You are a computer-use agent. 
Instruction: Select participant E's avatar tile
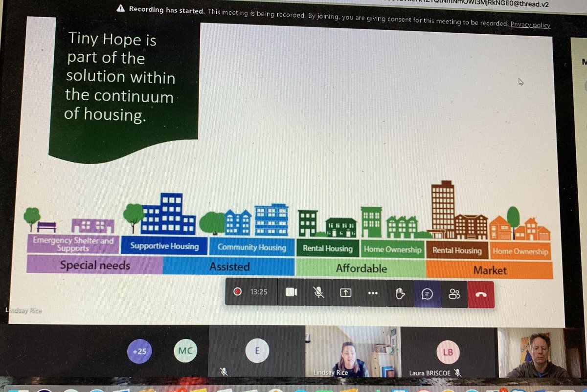coord(257,350)
